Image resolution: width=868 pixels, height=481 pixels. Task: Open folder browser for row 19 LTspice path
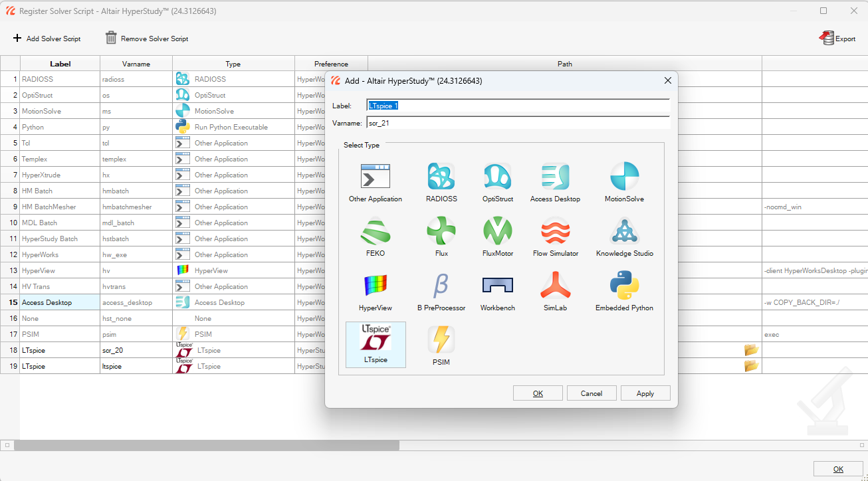pos(751,366)
